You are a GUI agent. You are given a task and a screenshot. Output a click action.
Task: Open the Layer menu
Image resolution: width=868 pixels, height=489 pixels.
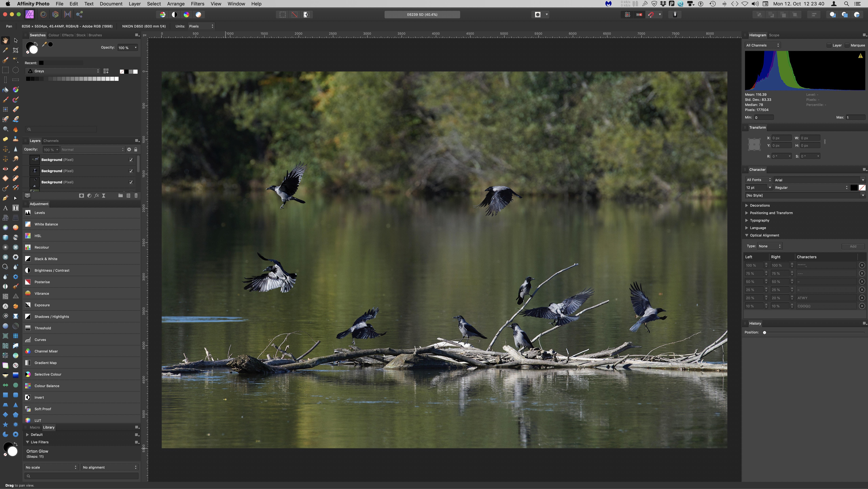pyautogui.click(x=134, y=4)
